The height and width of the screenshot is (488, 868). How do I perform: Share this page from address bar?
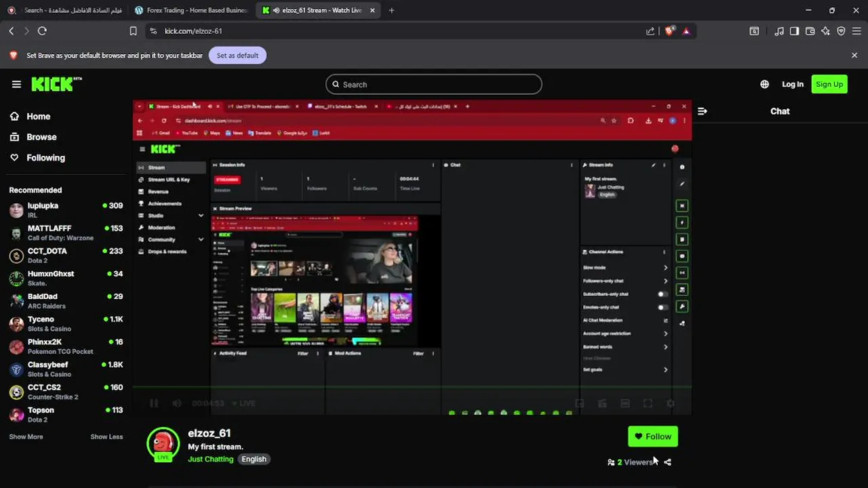tap(650, 31)
